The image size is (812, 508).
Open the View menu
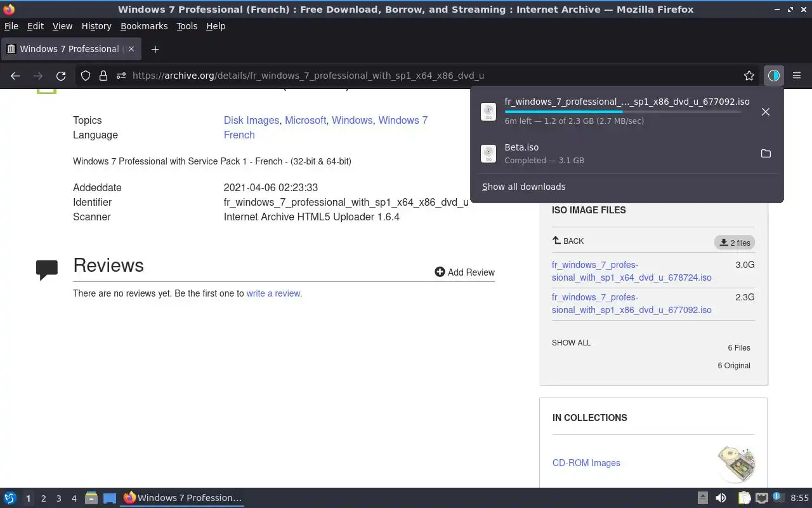(x=62, y=26)
